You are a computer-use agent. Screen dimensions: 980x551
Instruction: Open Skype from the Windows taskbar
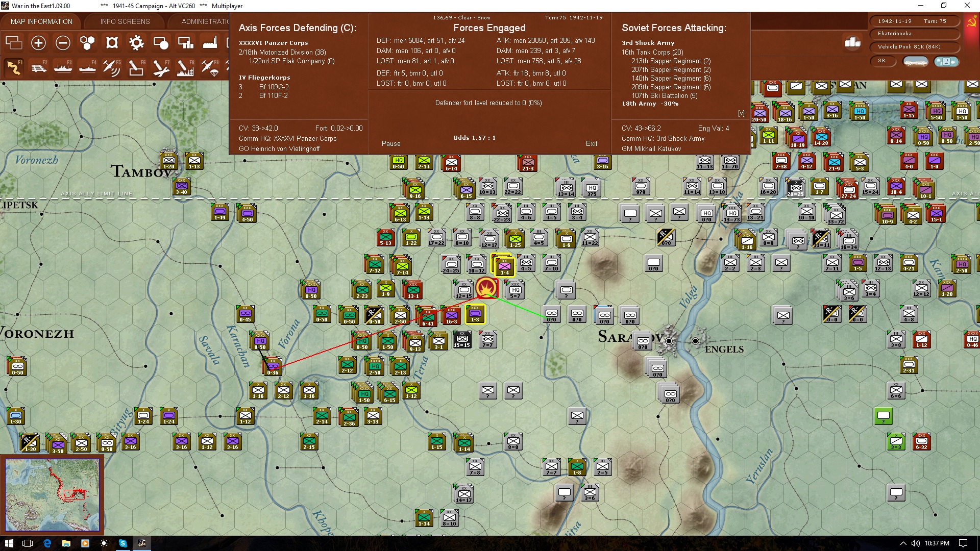[x=123, y=543]
